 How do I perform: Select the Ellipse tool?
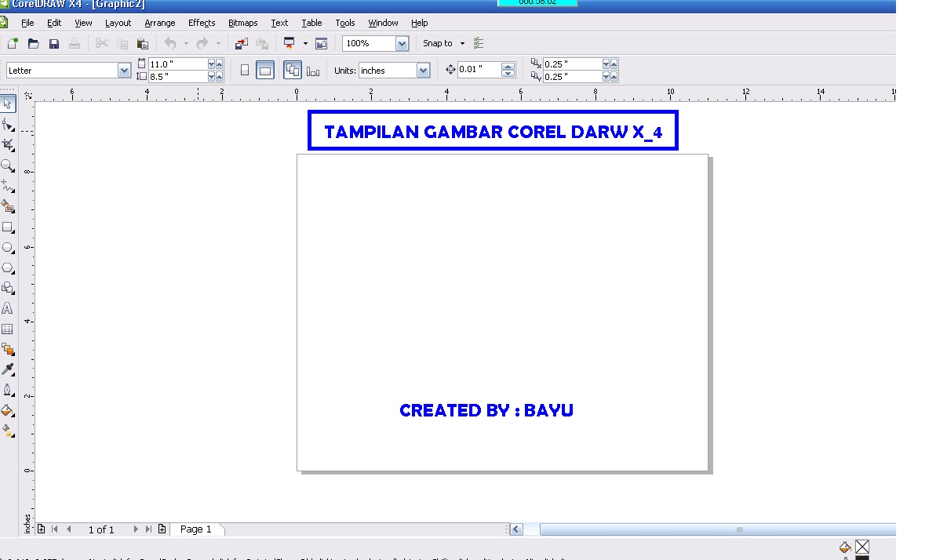tap(8, 247)
